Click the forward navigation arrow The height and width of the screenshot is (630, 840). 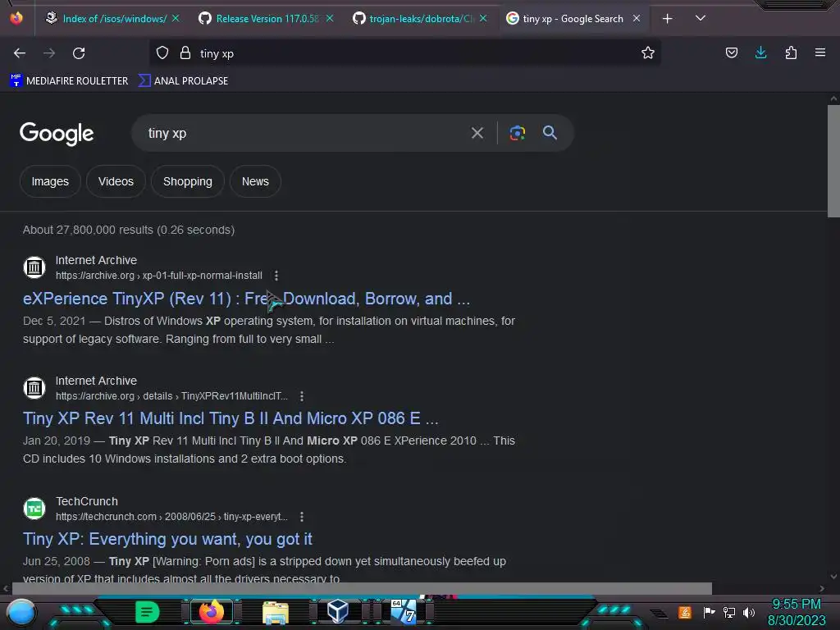pyautogui.click(x=49, y=53)
